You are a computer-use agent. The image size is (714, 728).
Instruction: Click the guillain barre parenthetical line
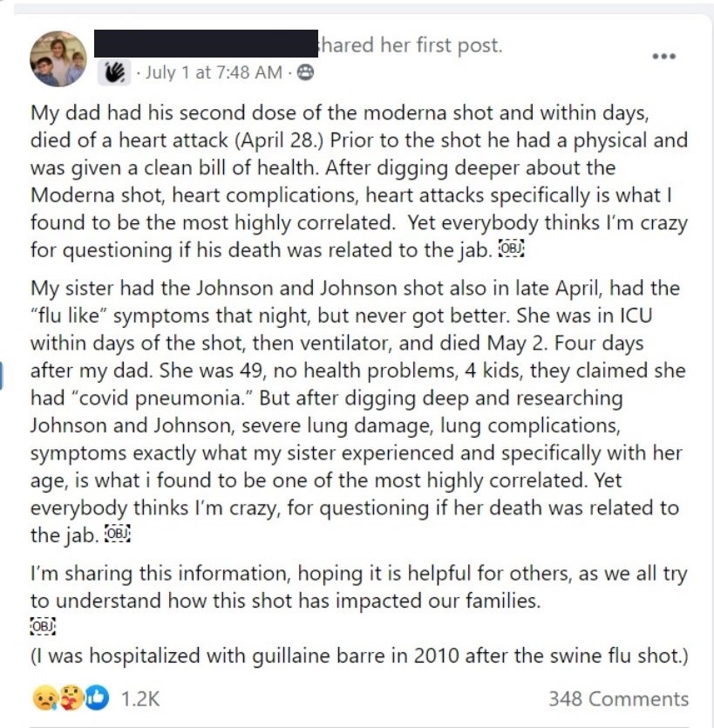(x=357, y=655)
